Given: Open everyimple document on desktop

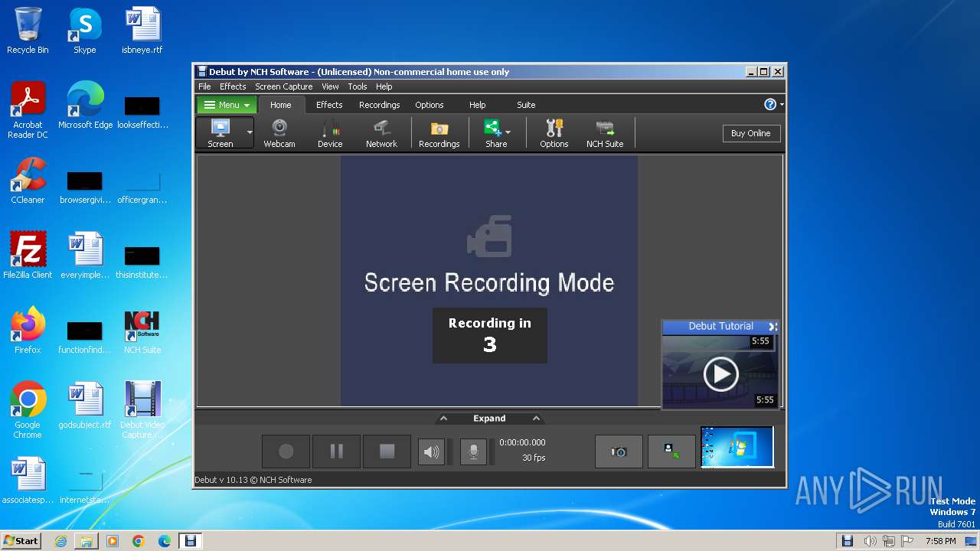Looking at the screenshot, I should click(85, 256).
